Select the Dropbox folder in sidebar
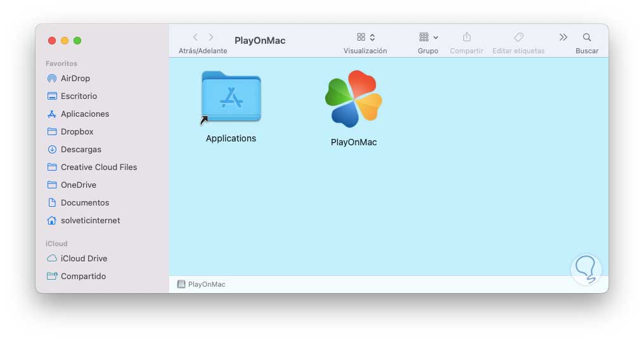The height and width of the screenshot is (340, 644). pos(70,131)
